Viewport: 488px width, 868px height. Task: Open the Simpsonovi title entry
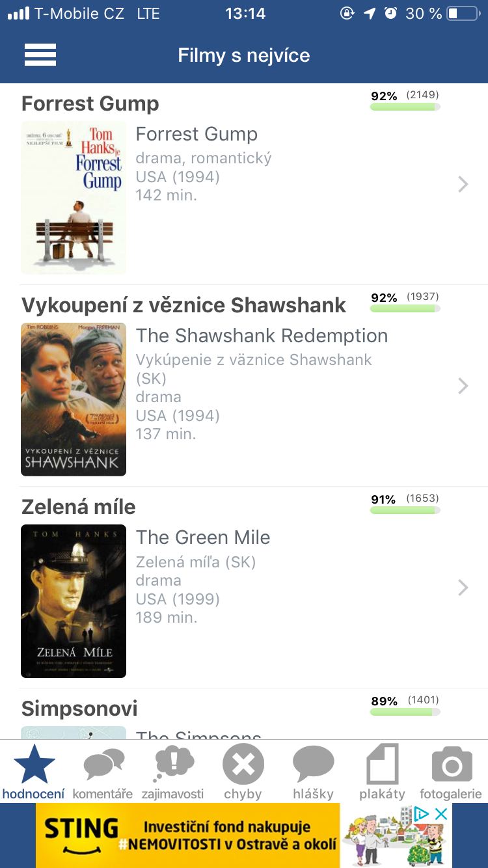coord(79,708)
